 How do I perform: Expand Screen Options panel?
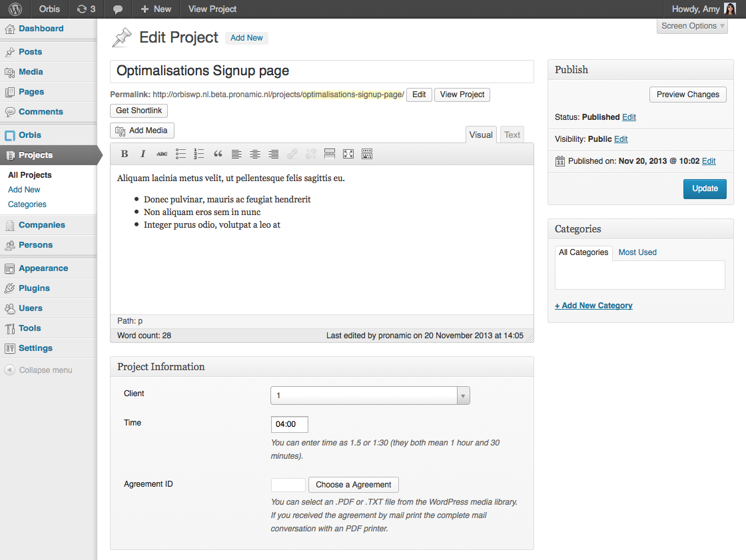[x=692, y=26]
